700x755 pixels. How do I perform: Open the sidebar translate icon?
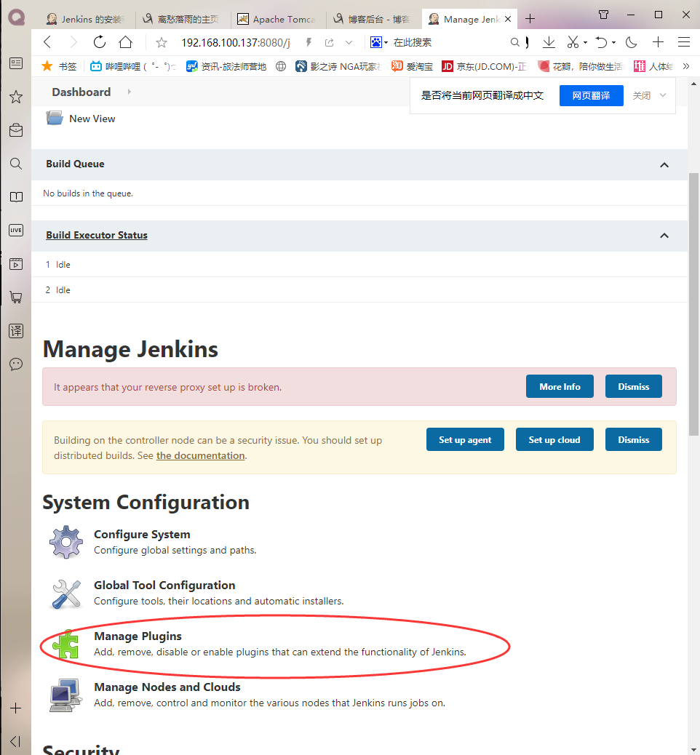pos(16,331)
